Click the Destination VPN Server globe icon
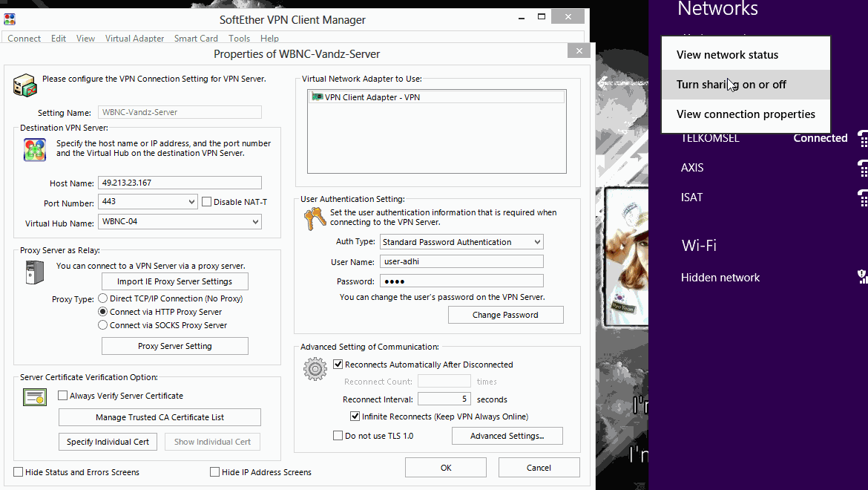 (x=35, y=149)
